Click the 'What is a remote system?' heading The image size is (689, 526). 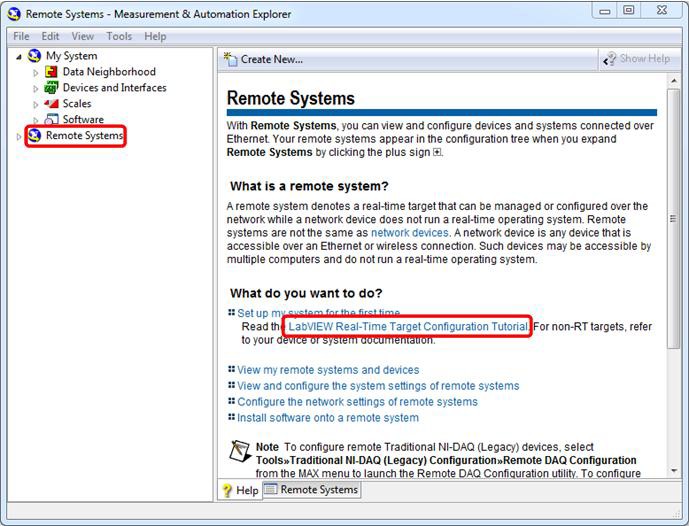click(309, 186)
